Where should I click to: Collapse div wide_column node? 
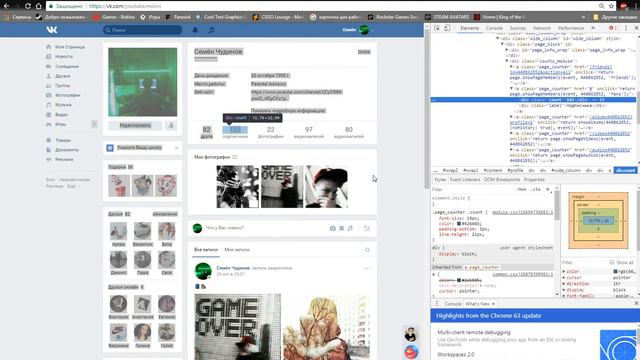pyautogui.click(x=498, y=38)
